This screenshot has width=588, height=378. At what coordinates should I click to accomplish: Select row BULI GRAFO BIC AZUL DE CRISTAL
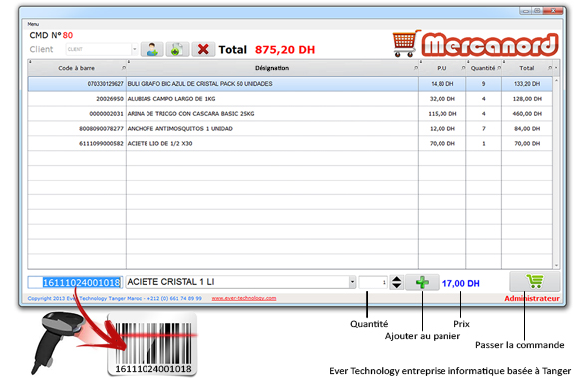point(290,84)
